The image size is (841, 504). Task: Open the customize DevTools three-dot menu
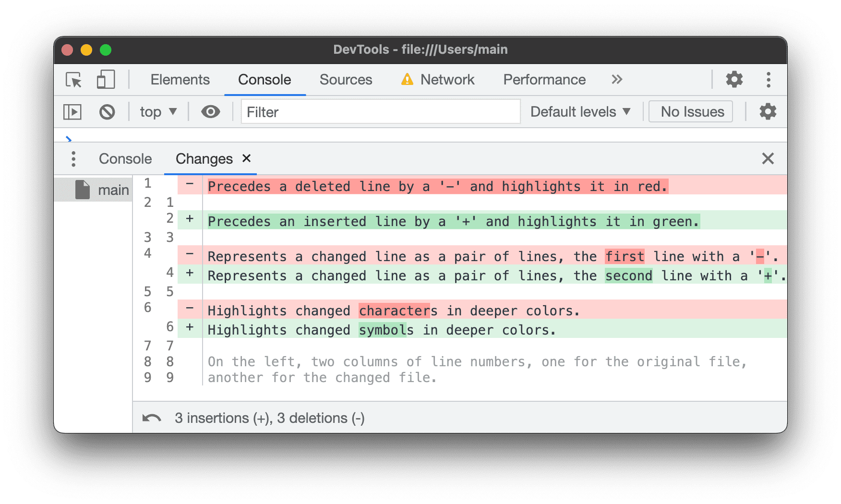click(769, 80)
